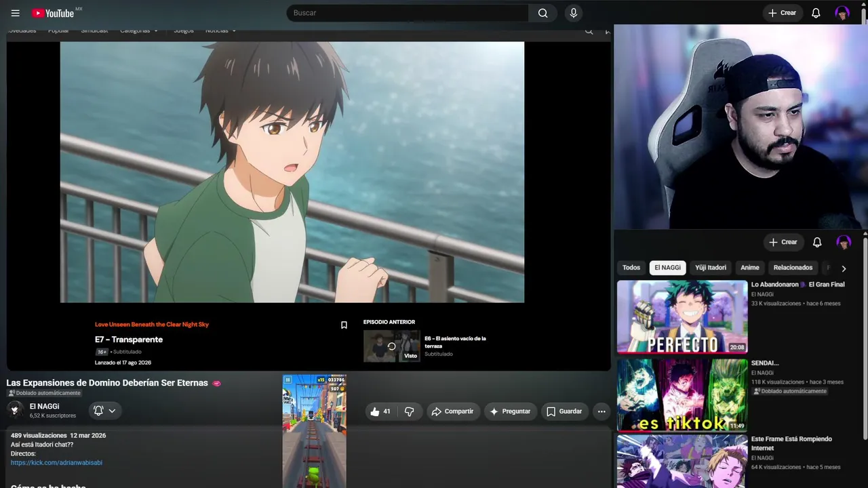868x488 pixels.
Task: Click the Doblado automáticamente label under the title
Action: pyautogui.click(x=44, y=393)
